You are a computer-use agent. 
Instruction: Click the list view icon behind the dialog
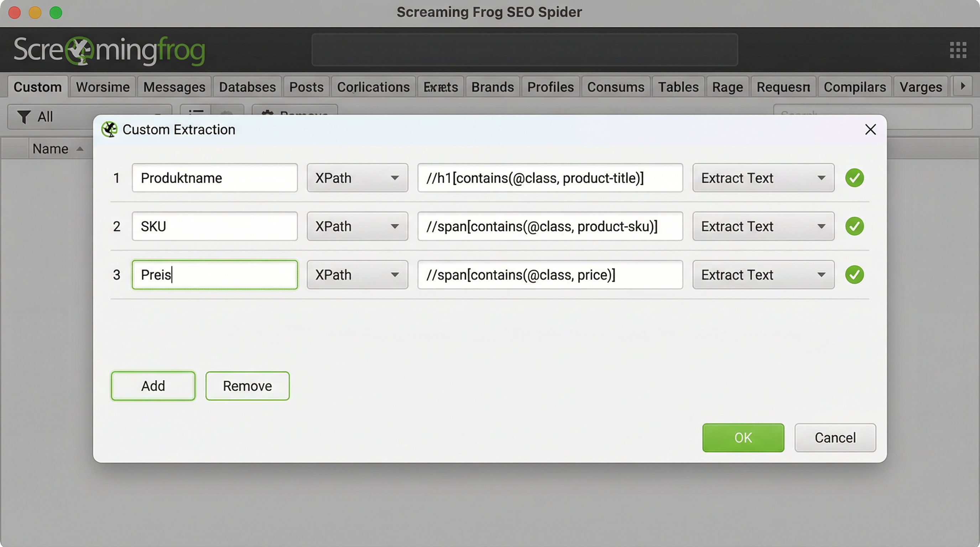[196, 112]
